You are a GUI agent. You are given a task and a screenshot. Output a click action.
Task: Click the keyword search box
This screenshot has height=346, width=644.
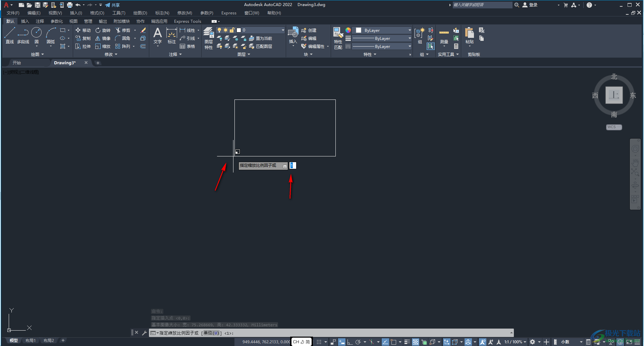(482, 5)
